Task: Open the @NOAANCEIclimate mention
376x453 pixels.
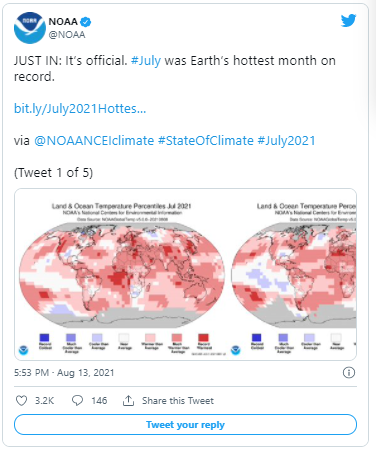Action: (94, 141)
